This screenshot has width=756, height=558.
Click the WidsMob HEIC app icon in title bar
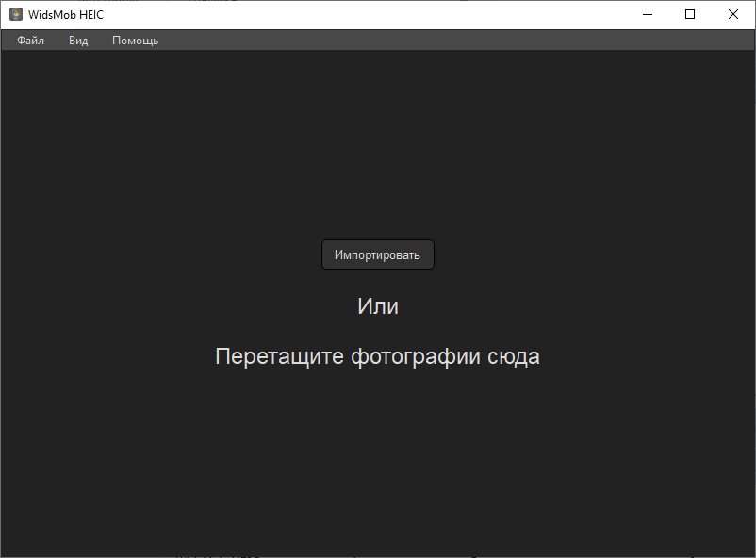click(16, 14)
